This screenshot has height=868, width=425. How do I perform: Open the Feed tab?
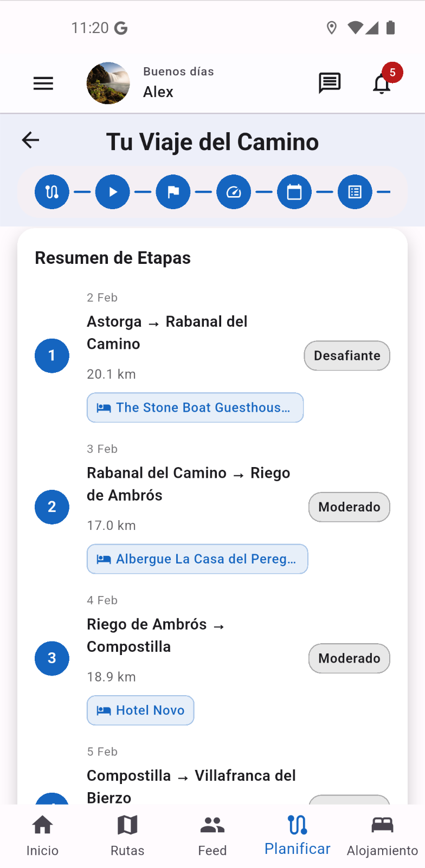pyautogui.click(x=212, y=835)
